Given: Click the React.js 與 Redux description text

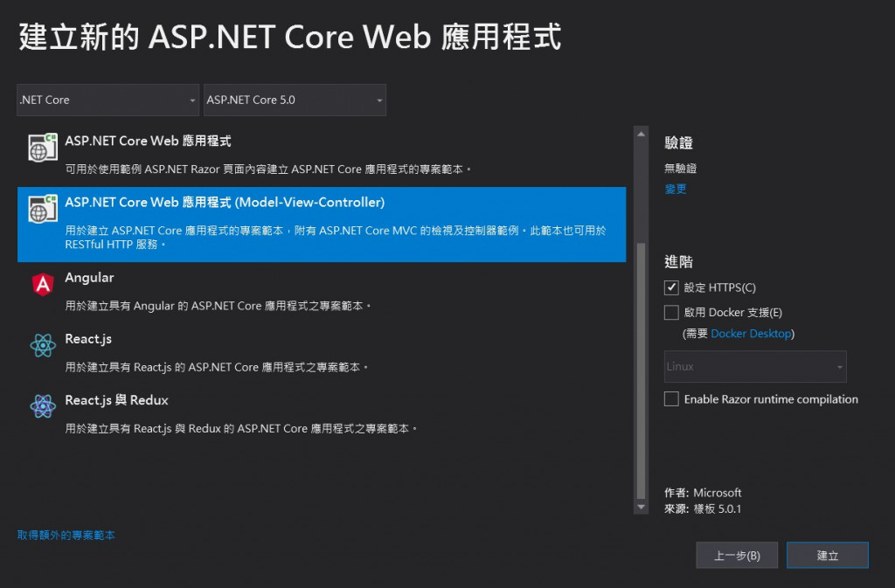Looking at the screenshot, I should pos(241,428).
